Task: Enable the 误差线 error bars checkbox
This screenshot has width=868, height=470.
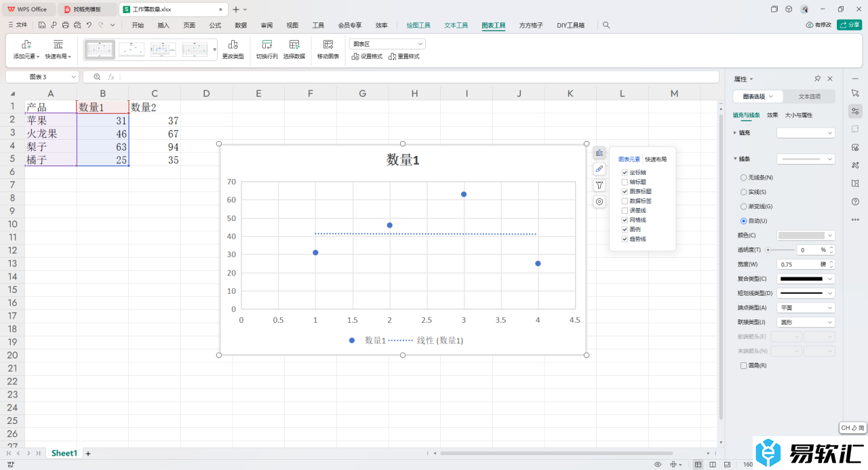Action: (x=625, y=211)
